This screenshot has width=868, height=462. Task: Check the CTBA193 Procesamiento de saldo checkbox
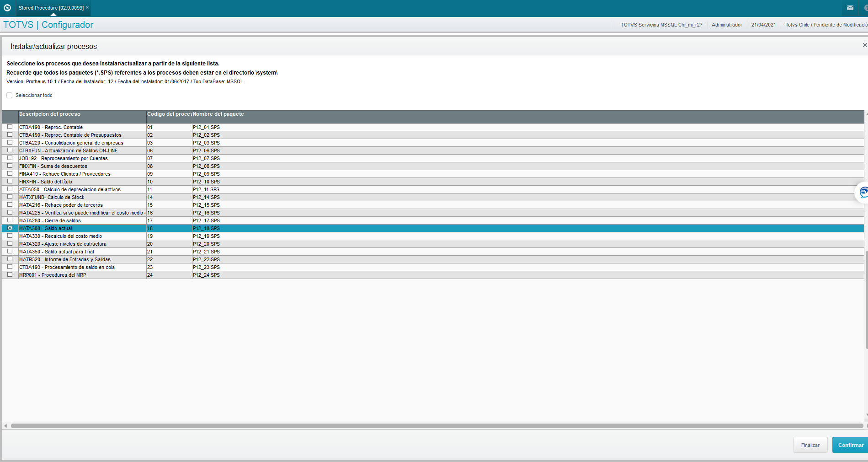pyautogui.click(x=10, y=267)
